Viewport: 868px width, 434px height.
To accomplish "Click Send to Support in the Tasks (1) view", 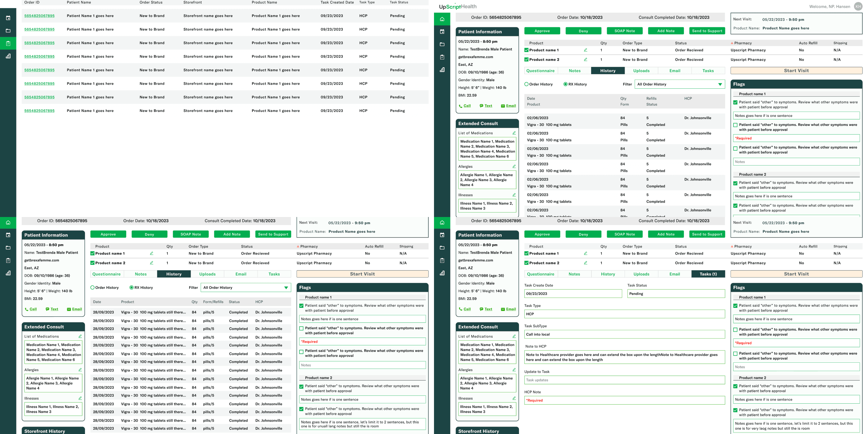I will pyautogui.click(x=707, y=234).
